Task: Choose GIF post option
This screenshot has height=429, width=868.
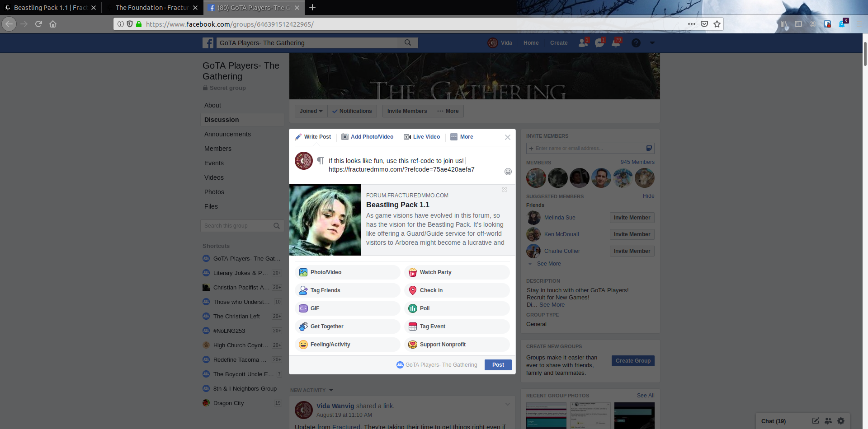Action: point(348,308)
